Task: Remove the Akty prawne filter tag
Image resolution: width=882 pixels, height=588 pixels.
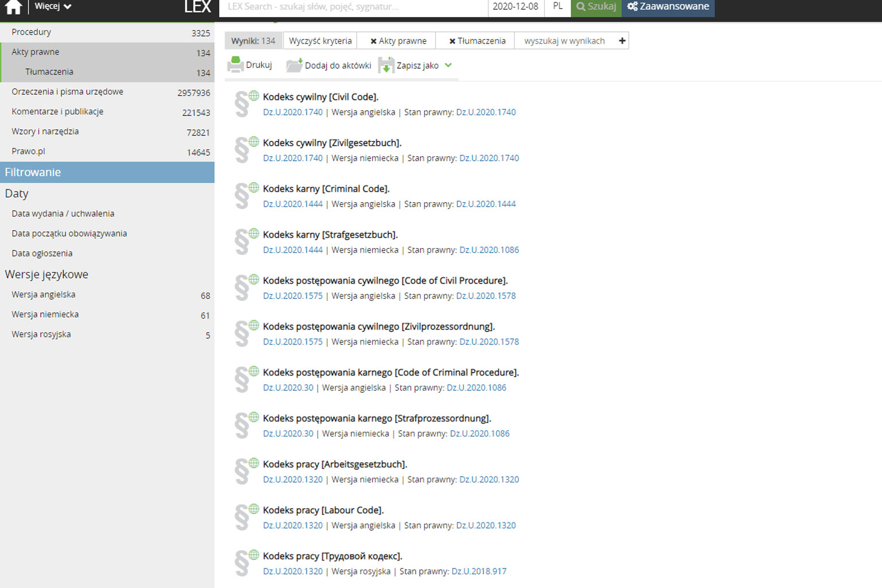Action: [x=373, y=41]
